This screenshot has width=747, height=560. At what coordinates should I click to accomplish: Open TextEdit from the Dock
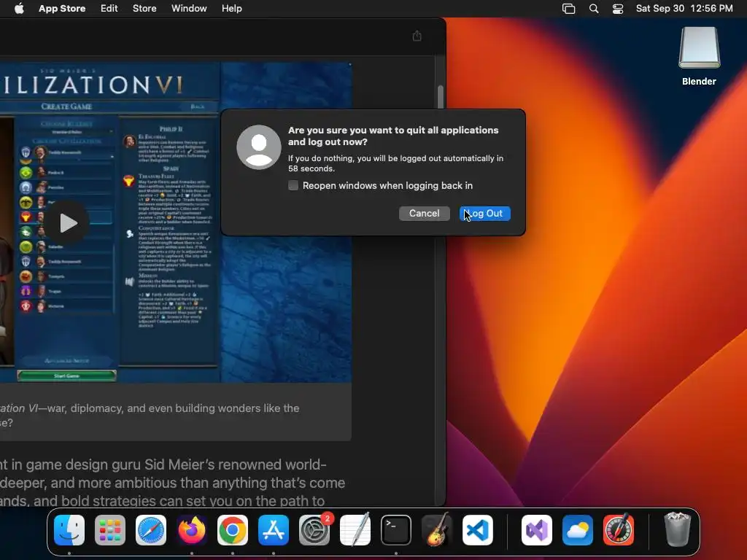[355, 530]
